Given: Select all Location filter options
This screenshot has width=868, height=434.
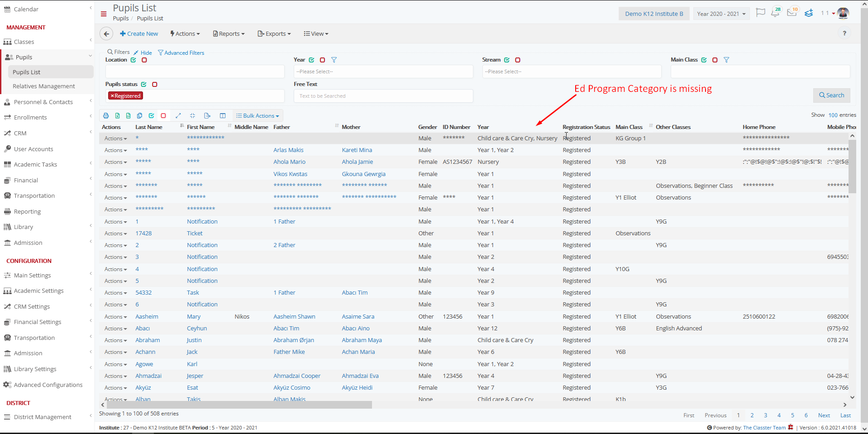Looking at the screenshot, I should tap(134, 60).
